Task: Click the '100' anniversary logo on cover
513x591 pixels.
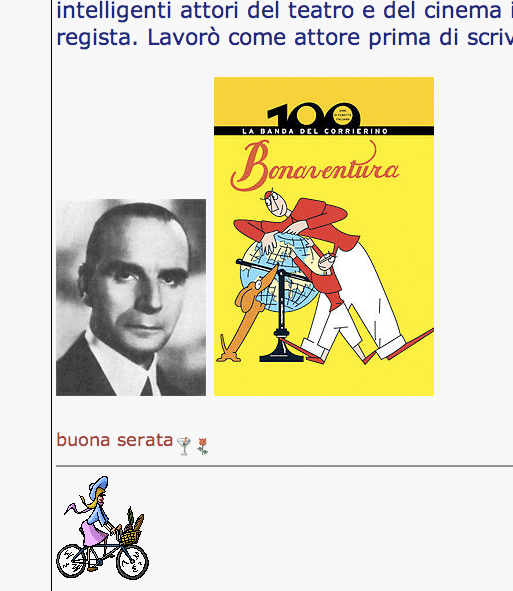Action: [314, 114]
